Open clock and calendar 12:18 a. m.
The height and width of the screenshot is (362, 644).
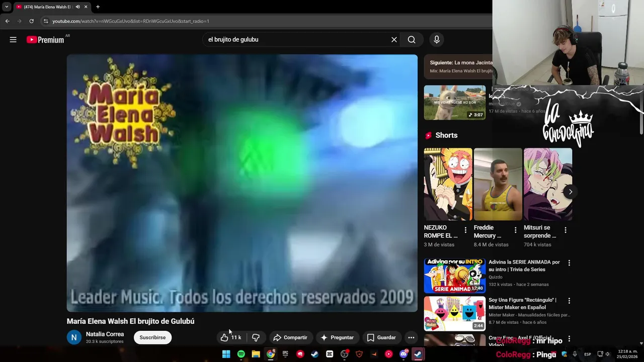pyautogui.click(x=627, y=354)
